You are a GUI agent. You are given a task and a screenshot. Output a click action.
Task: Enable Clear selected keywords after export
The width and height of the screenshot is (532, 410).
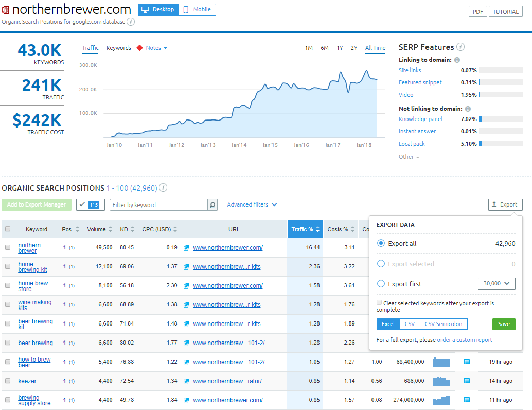pos(379,302)
